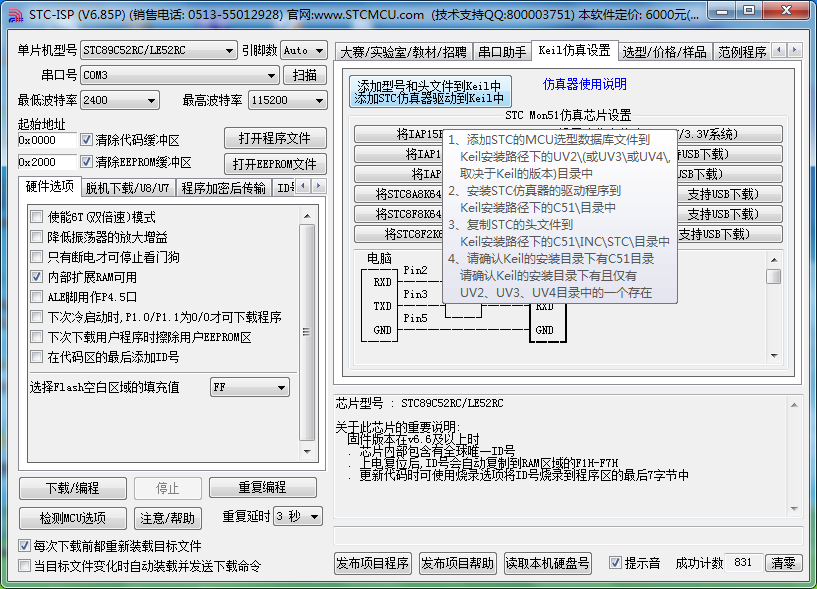Uncheck 每次下载前都重新装载目标文件
Viewport: 817px width, 589px height.
coord(24,546)
